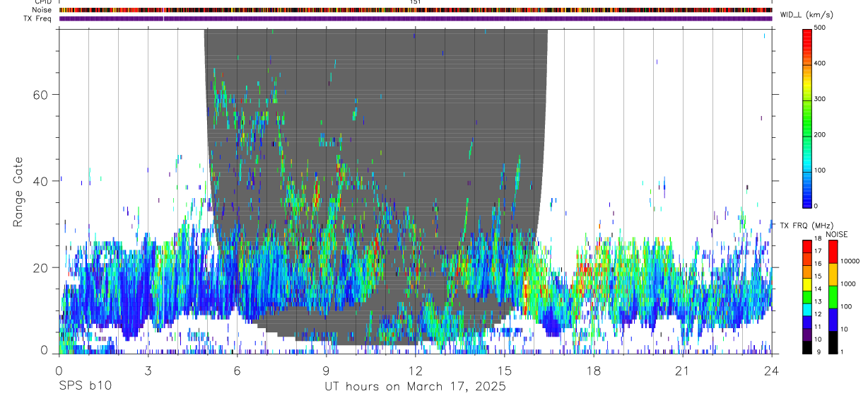Click the 'SPS b10' radar beam label

(85, 387)
